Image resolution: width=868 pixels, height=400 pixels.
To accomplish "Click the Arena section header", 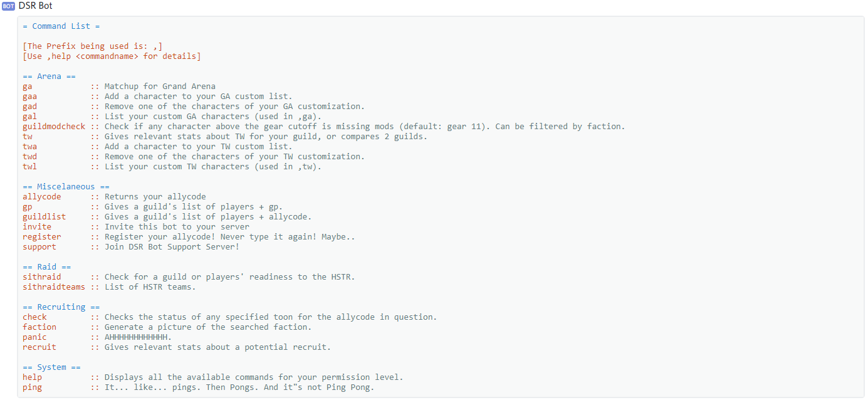I will pyautogui.click(x=49, y=76).
